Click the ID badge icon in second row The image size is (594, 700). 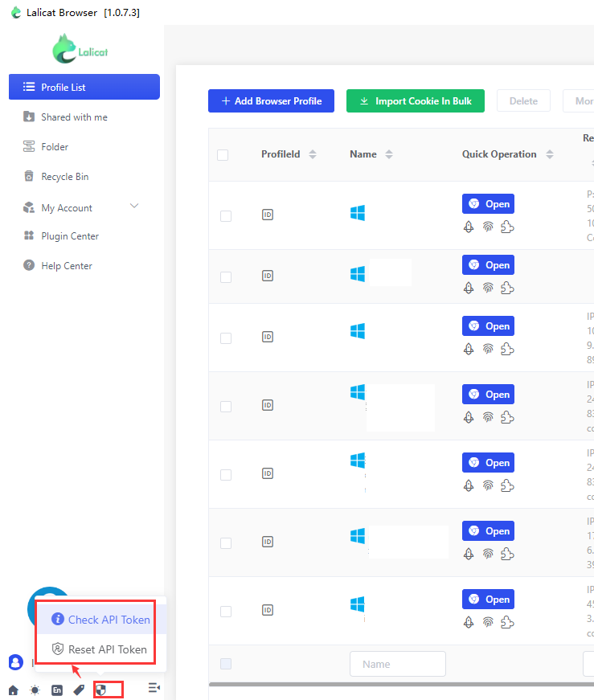point(268,276)
